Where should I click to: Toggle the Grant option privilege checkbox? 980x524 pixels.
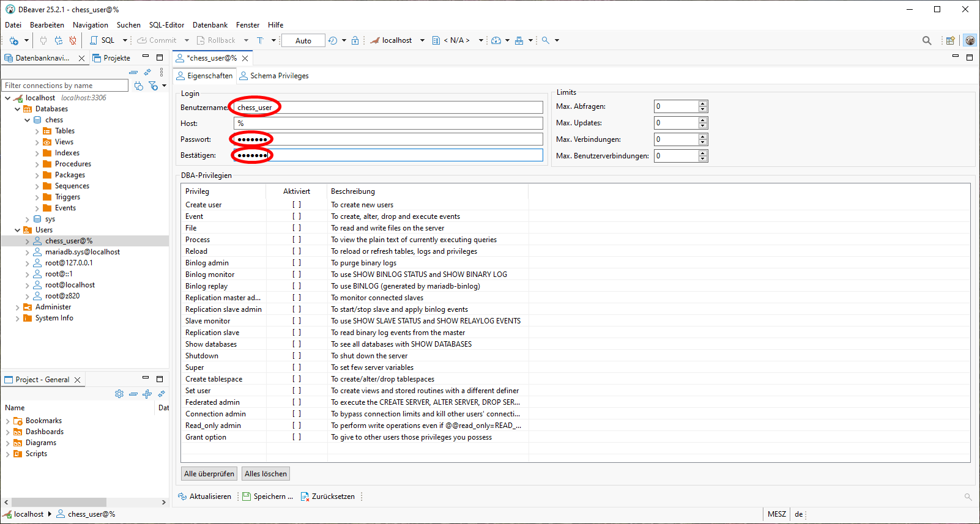pyautogui.click(x=297, y=437)
